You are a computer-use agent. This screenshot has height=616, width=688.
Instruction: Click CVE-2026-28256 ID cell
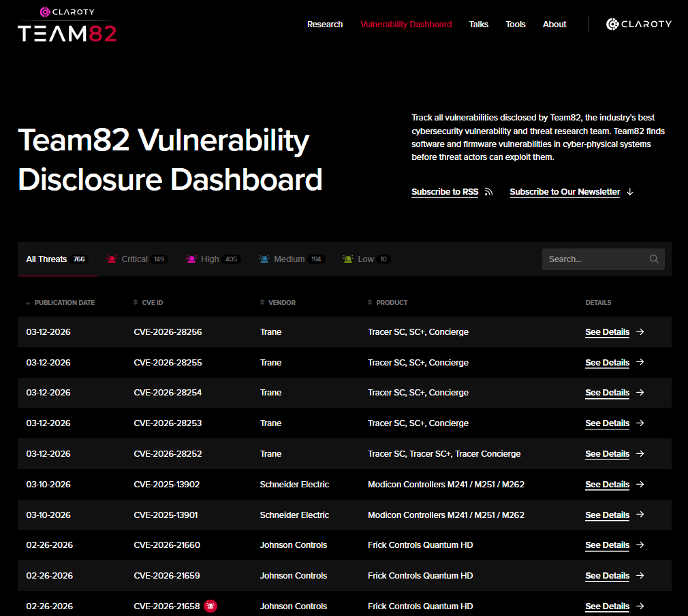168,332
